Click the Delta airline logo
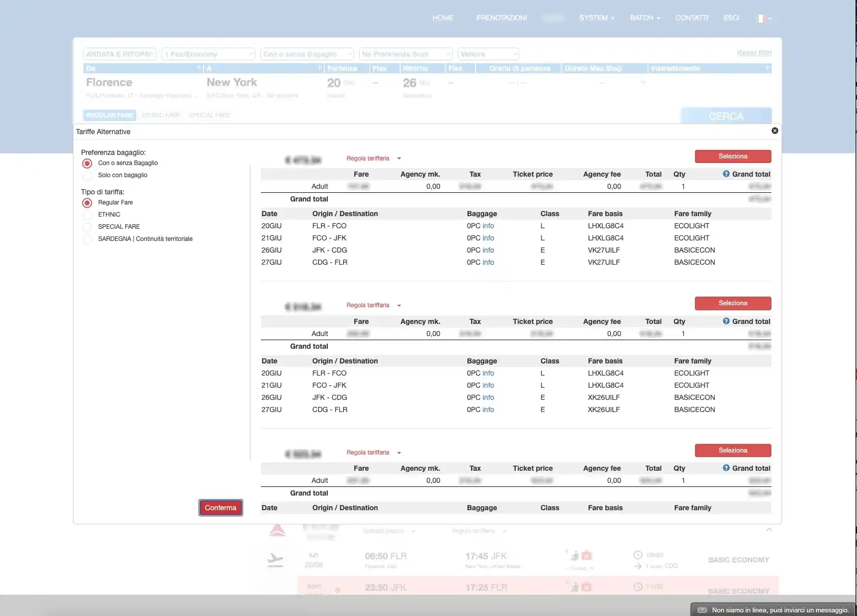 pos(277,531)
